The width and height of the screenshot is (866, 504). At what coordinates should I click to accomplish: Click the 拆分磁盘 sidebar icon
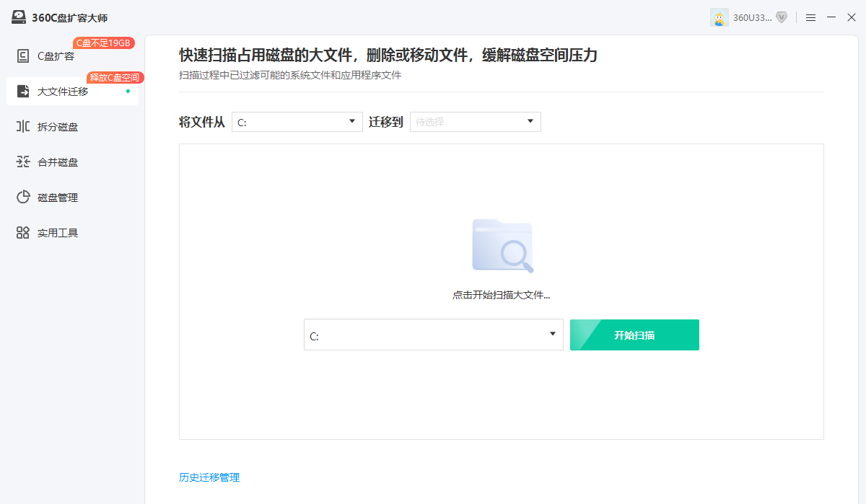tap(23, 127)
